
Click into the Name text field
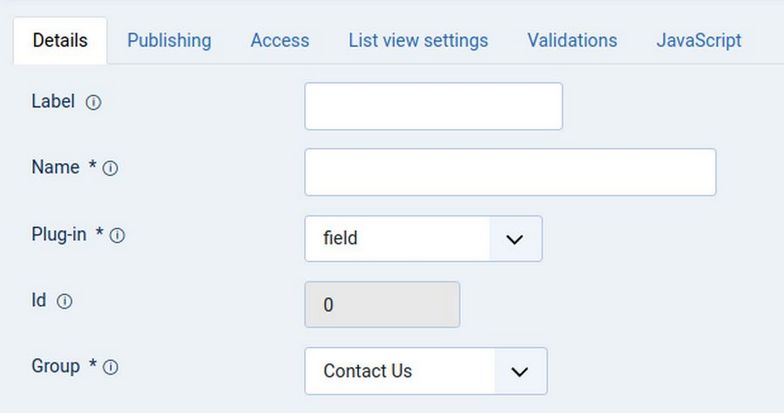[x=510, y=172]
